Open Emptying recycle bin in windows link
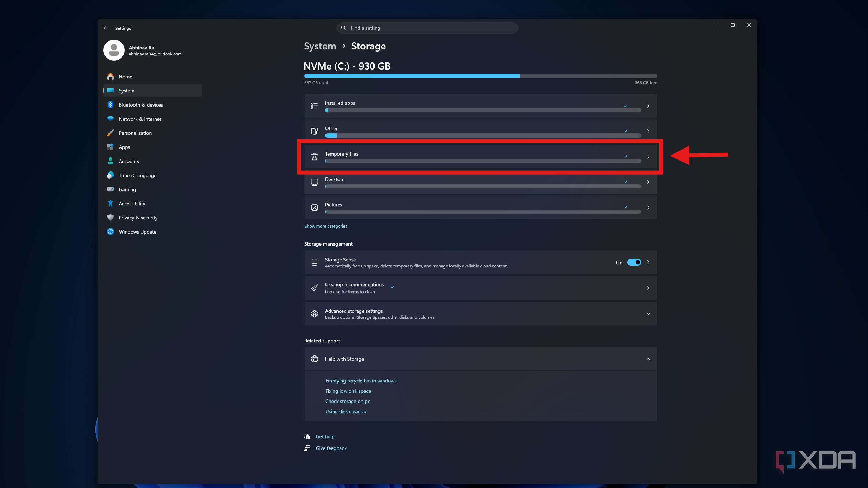The image size is (868, 488). coord(361,381)
